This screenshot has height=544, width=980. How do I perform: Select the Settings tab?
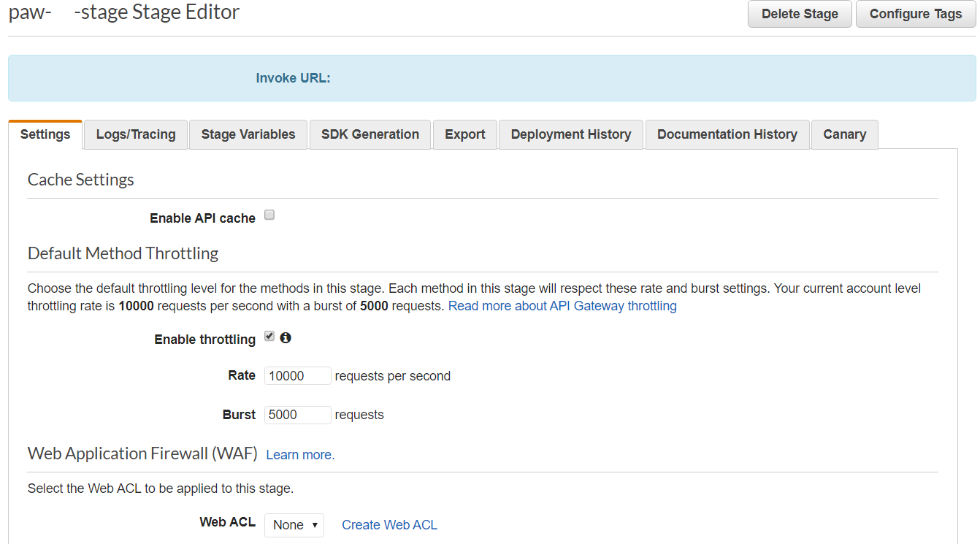[x=45, y=134]
